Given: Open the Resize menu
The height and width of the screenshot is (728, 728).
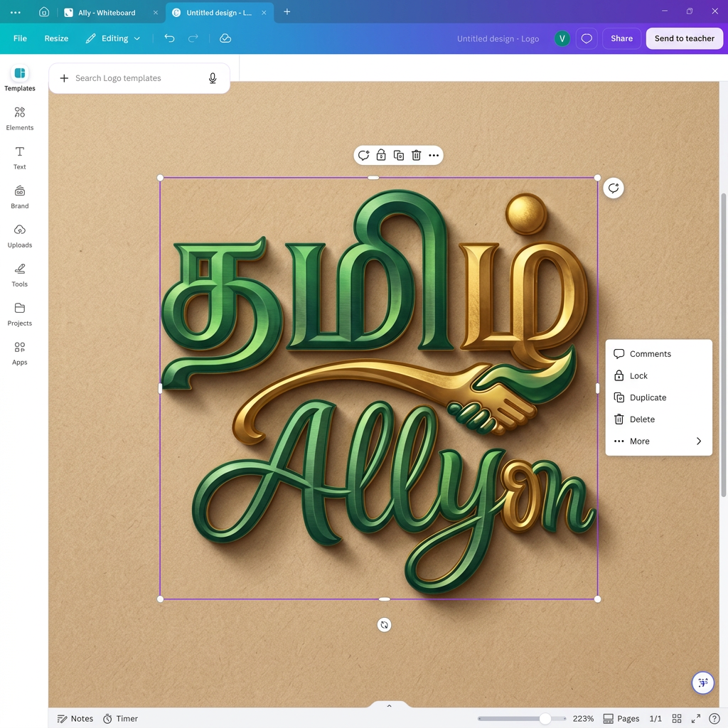Looking at the screenshot, I should (56, 38).
